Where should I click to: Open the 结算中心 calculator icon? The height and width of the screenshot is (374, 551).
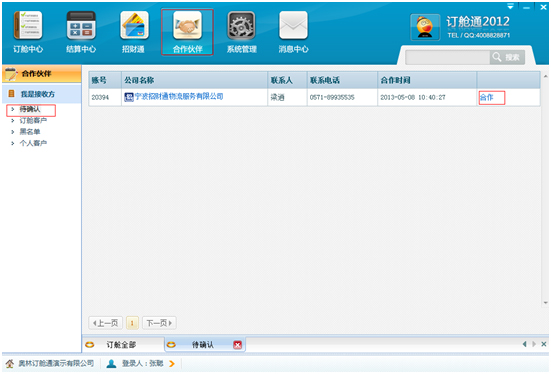pyautogui.click(x=81, y=25)
